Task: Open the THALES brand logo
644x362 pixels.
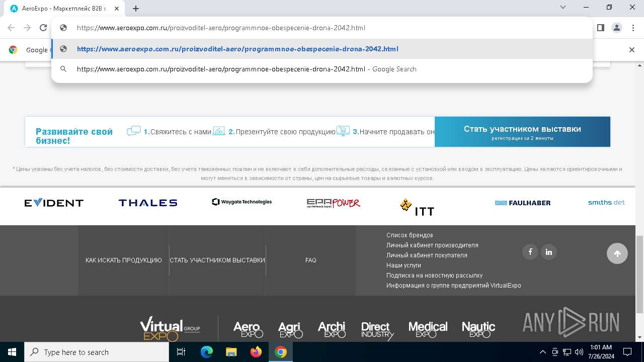Action: [148, 203]
